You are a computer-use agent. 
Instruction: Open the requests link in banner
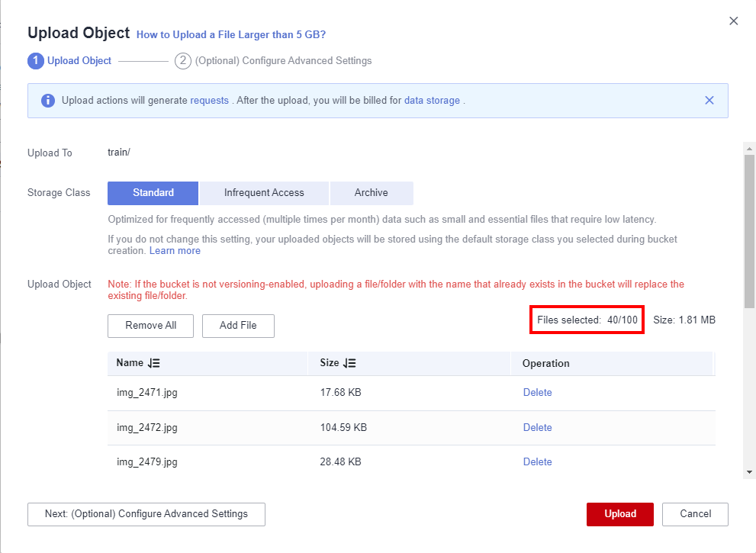click(x=209, y=100)
